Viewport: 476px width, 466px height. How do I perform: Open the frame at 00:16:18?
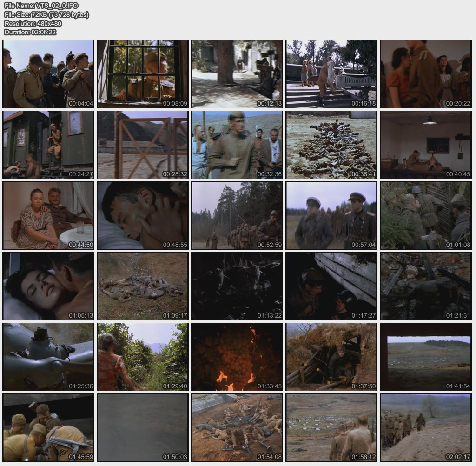(x=331, y=74)
